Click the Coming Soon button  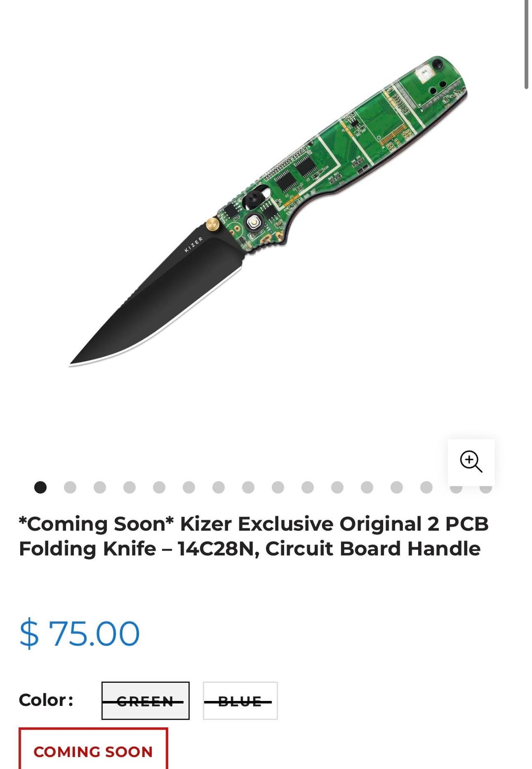pyautogui.click(x=93, y=751)
